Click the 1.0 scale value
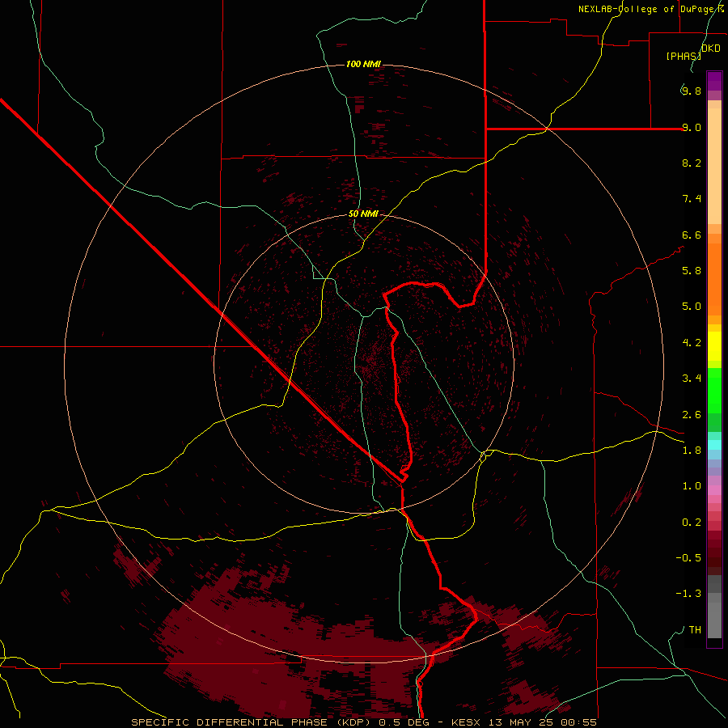 692,486
